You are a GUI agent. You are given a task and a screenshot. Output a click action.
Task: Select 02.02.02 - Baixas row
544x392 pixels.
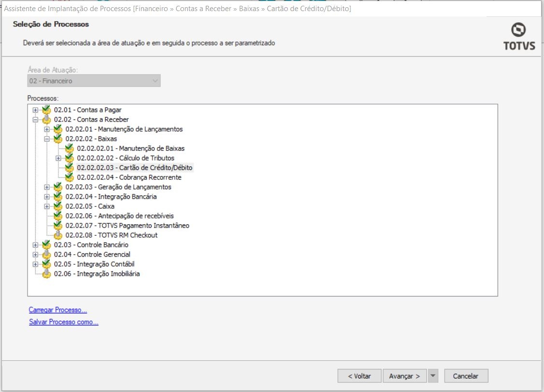pyautogui.click(x=91, y=139)
